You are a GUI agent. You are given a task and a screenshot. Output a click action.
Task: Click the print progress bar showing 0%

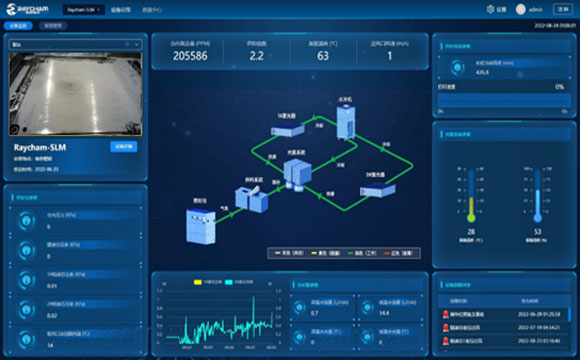point(504,100)
